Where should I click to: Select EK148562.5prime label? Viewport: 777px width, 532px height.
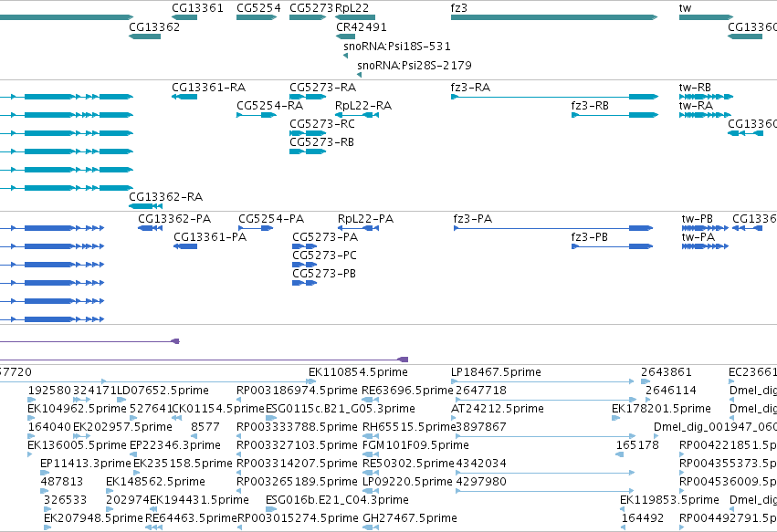155,482
